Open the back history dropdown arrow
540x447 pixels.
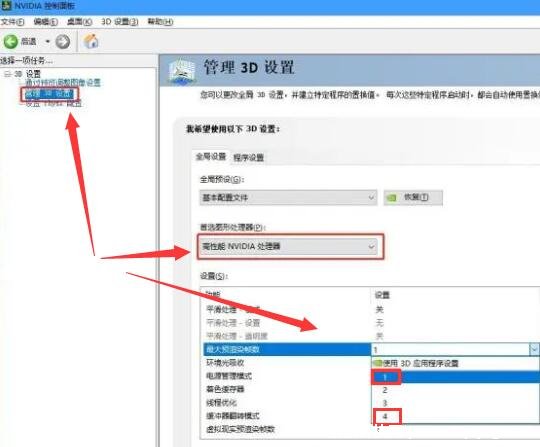pos(48,42)
